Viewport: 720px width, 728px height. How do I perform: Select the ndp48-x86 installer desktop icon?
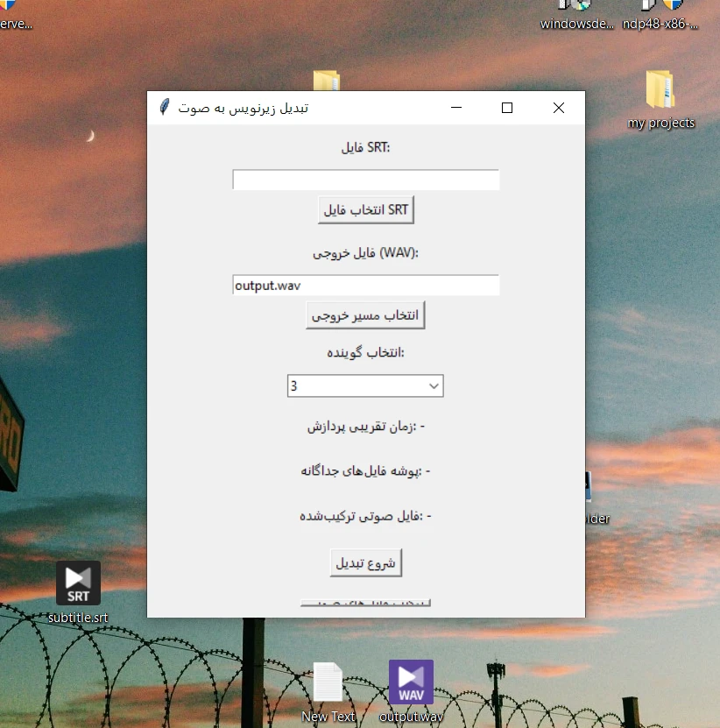click(660, 9)
